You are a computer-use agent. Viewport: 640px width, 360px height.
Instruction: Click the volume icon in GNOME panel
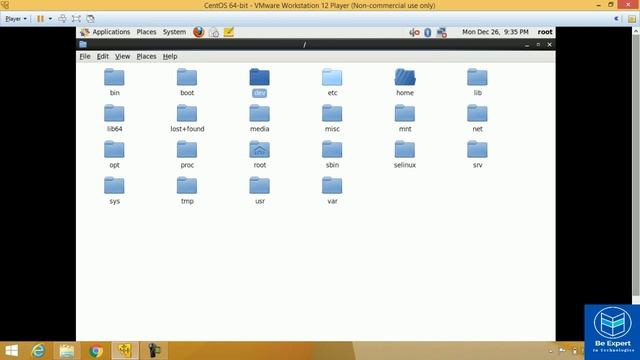click(x=414, y=32)
